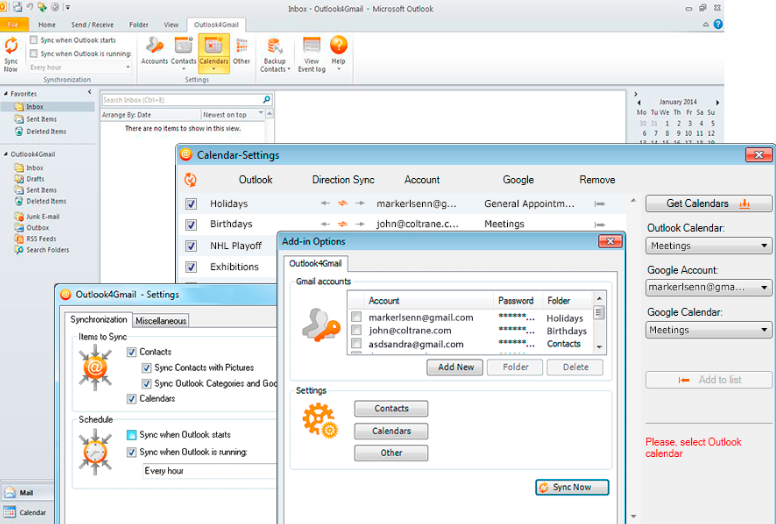Open RSS Feeds folder
The height and width of the screenshot is (524, 776).
(x=35, y=238)
